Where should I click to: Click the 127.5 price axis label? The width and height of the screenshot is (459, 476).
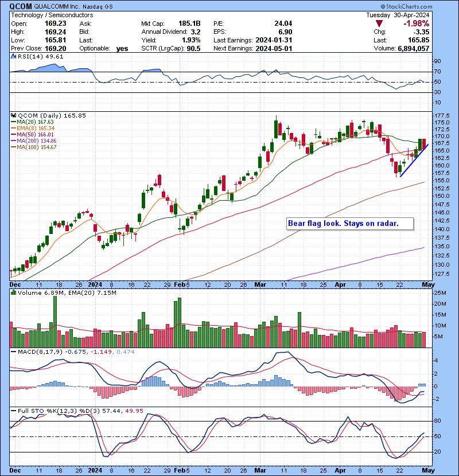tap(442, 274)
